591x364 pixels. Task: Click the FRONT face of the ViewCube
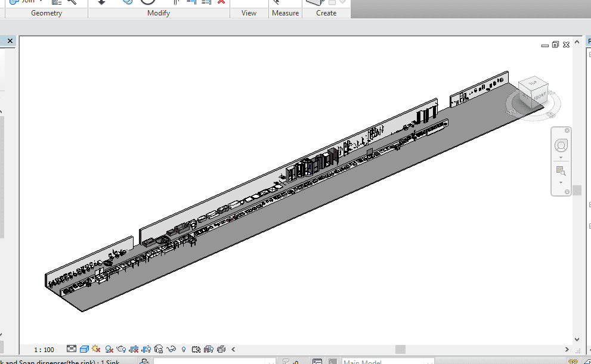coord(539,95)
